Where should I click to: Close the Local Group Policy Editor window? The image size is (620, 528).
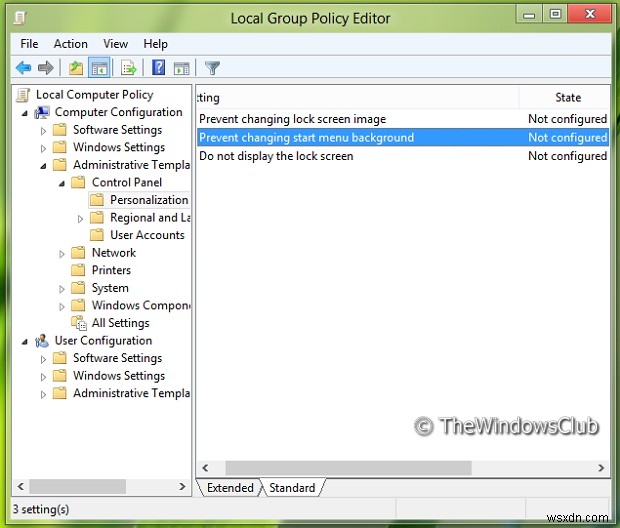point(590,15)
